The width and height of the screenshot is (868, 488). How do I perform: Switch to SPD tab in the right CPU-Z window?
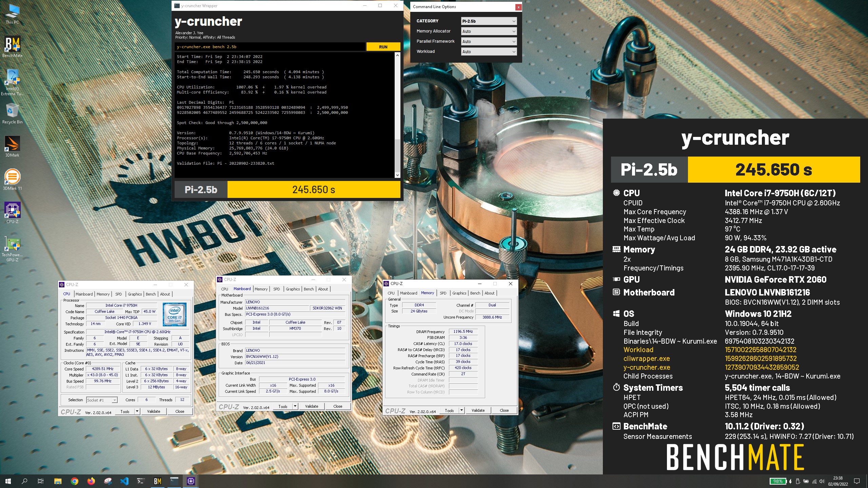(x=443, y=293)
